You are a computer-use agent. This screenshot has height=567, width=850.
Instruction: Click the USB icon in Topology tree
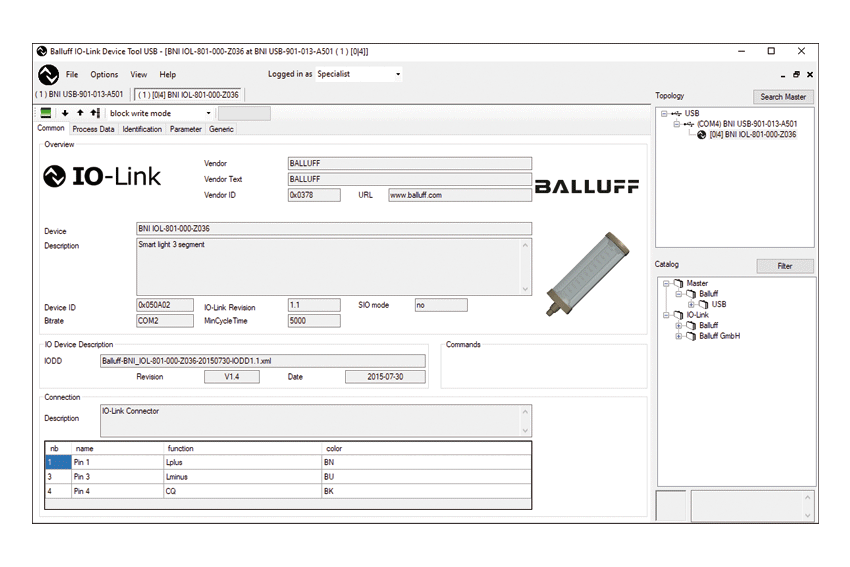click(x=676, y=113)
